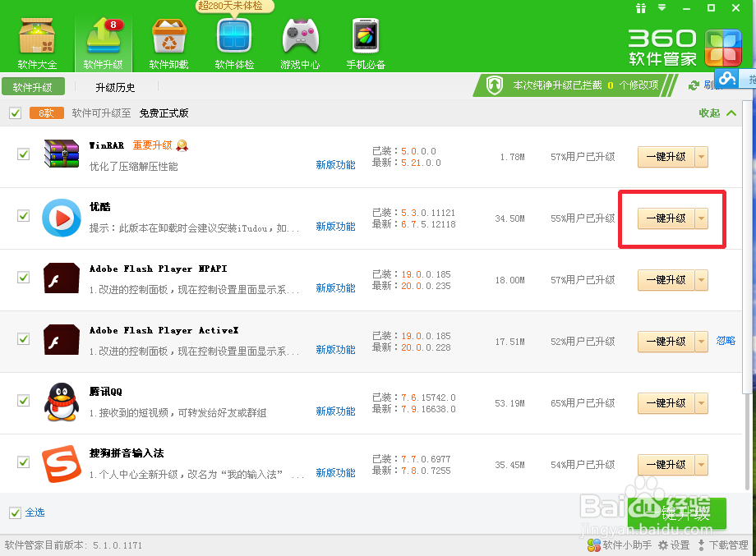
Task: Toggle the 全选 select-all checkbox
Action: coord(16,512)
